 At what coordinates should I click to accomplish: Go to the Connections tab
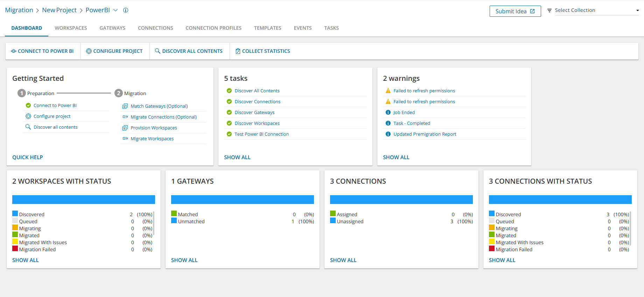coord(155,28)
